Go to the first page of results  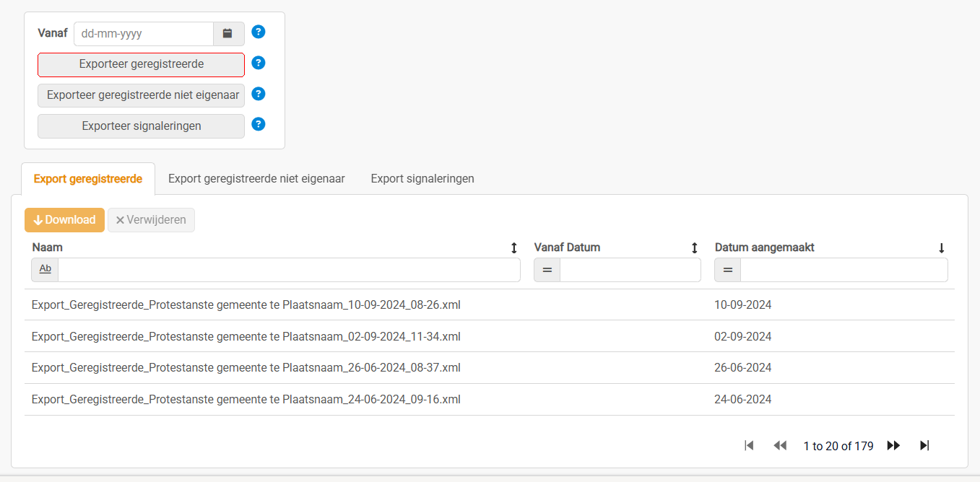click(749, 446)
